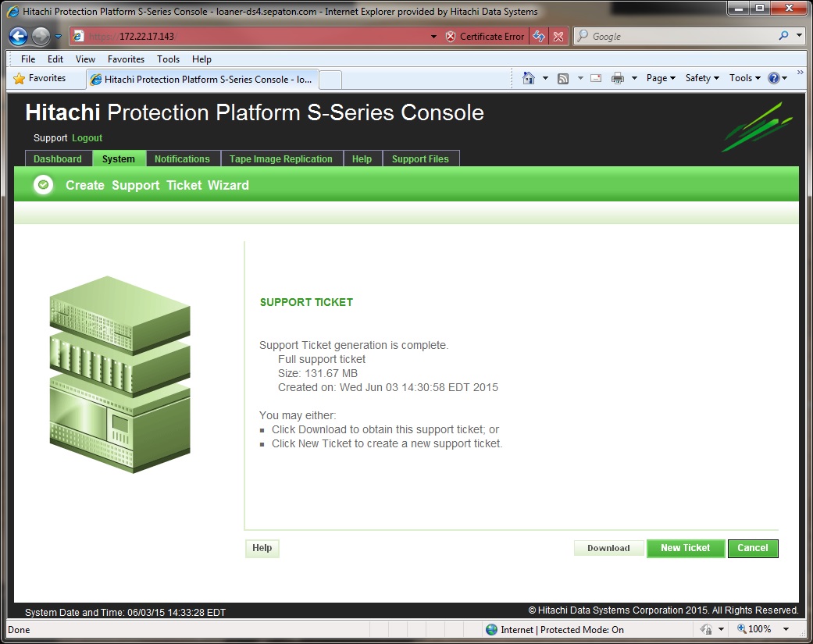Click the 'System Date and Time' footer text
Screen dimensions: 813x644
[x=126, y=613]
